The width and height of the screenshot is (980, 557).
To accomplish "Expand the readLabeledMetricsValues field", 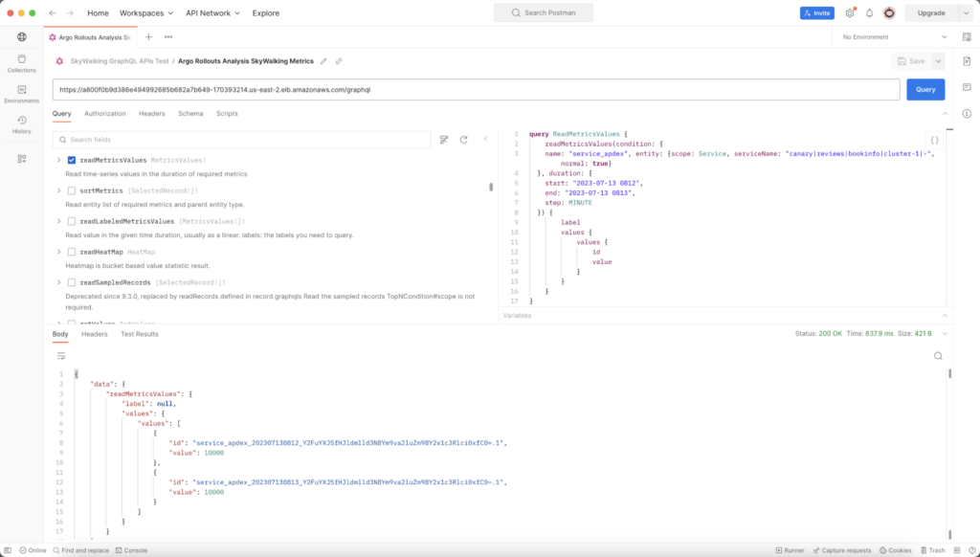I will 59,221.
